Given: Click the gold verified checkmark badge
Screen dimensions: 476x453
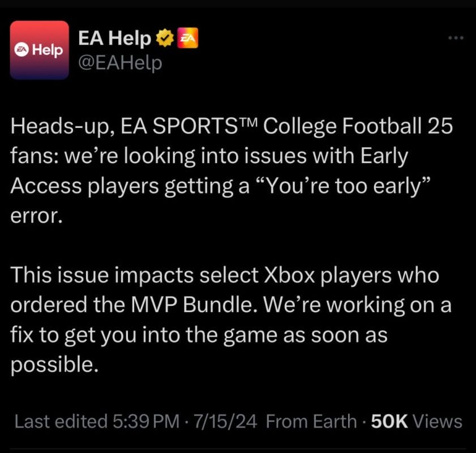Looking at the screenshot, I should tap(164, 39).
